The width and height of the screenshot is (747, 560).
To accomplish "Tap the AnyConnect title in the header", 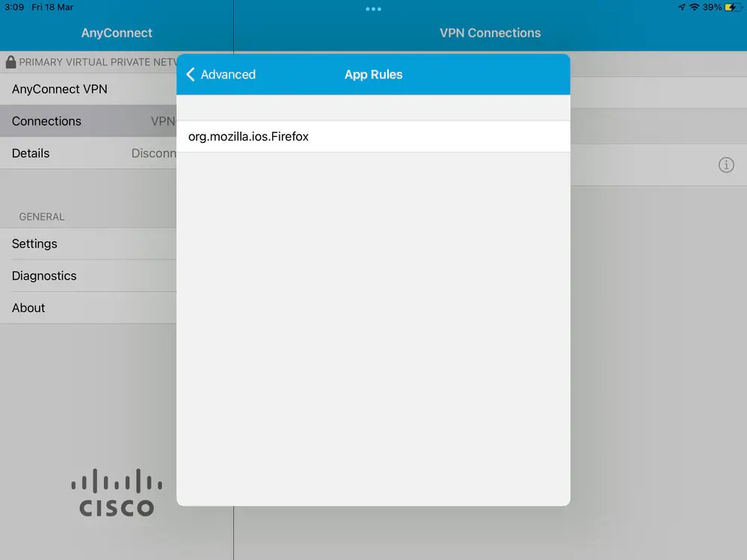I will (116, 33).
